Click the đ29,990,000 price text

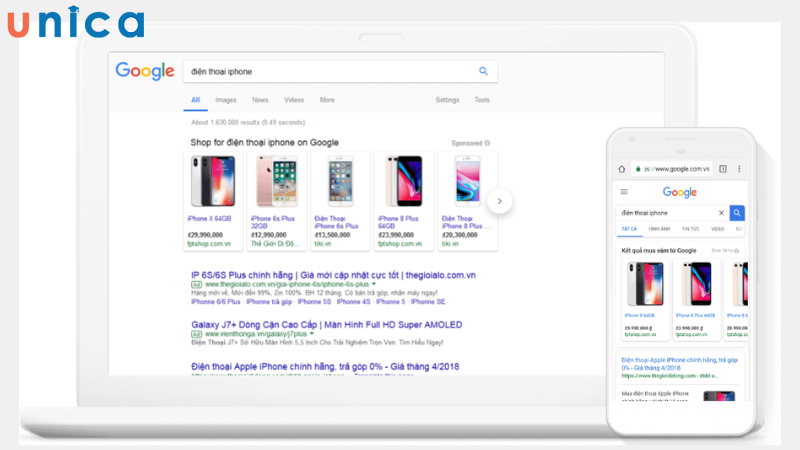205,235
